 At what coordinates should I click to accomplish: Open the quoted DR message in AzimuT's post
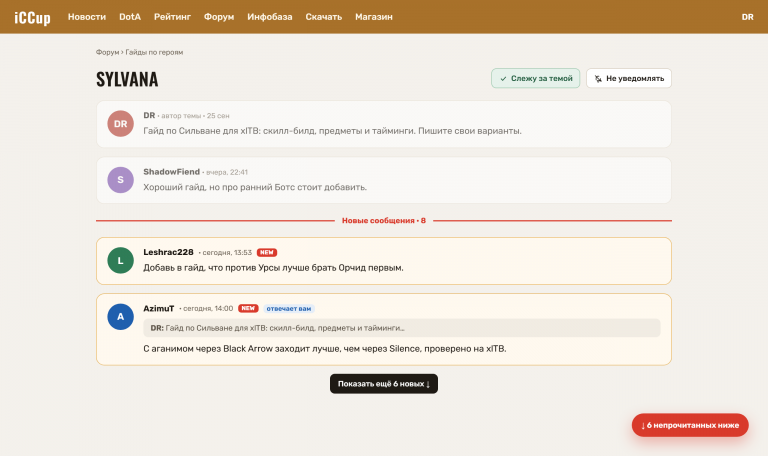coord(402,328)
